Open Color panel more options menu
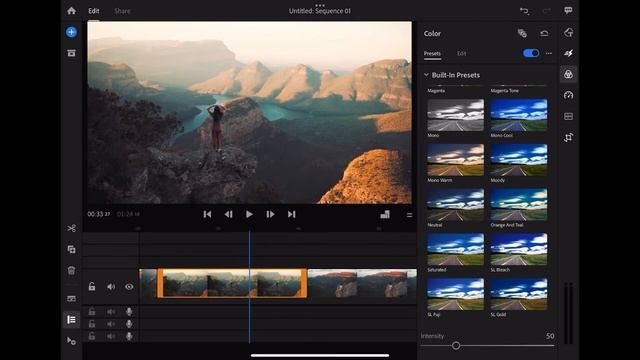Viewport: 640px width, 360px height. point(549,53)
